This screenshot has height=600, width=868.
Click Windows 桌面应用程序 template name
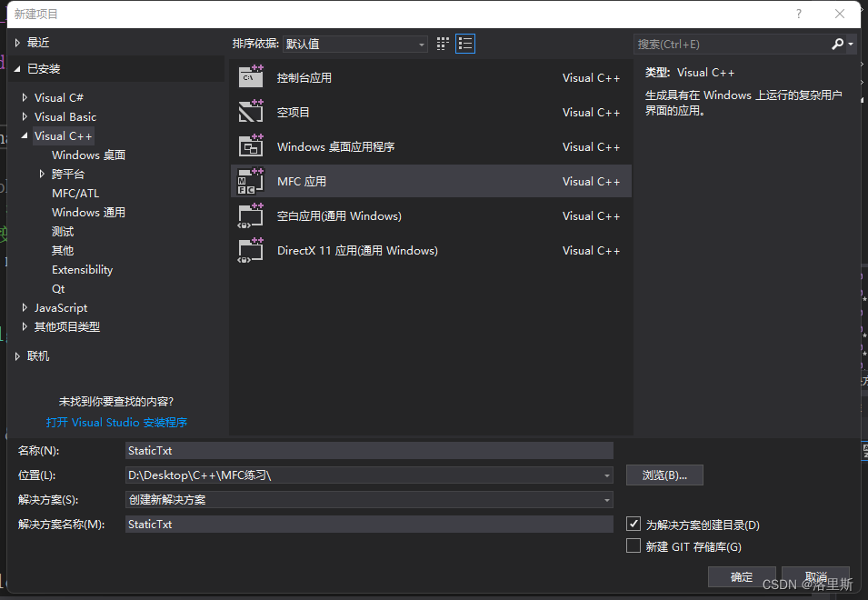[335, 146]
